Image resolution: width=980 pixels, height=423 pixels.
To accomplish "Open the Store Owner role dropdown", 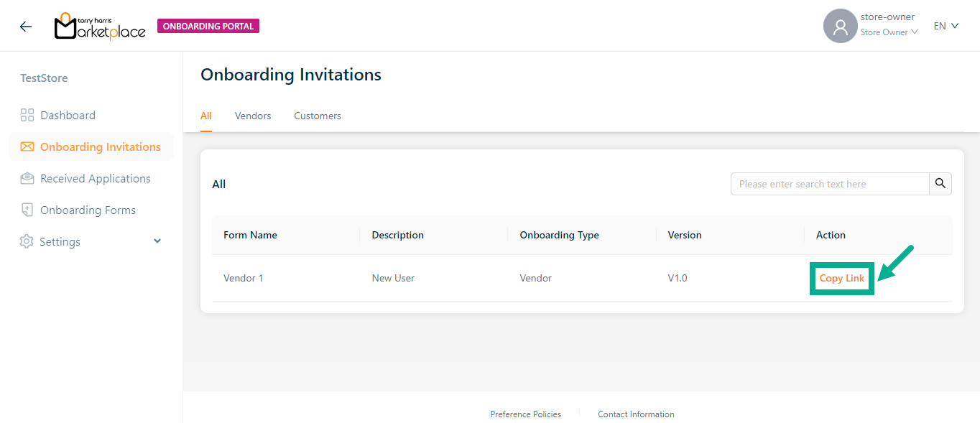I will tap(889, 32).
